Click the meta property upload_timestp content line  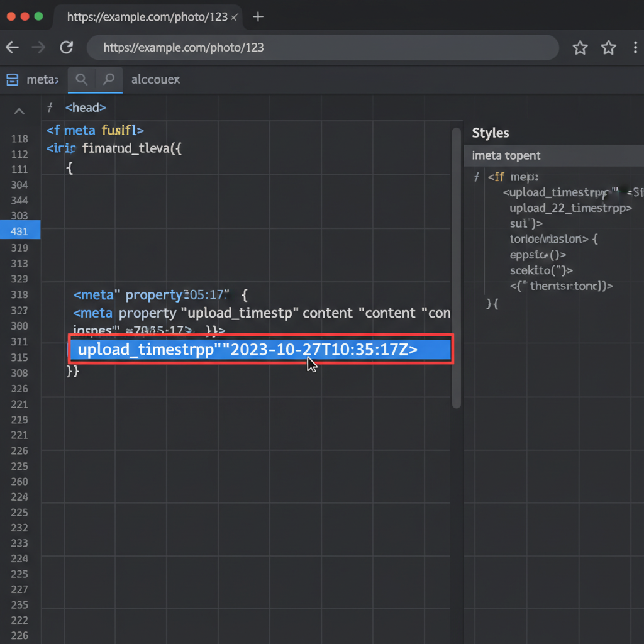coord(262,313)
